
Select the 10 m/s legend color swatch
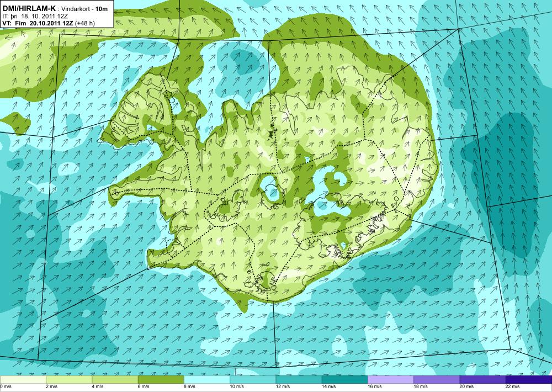[x=253, y=380]
